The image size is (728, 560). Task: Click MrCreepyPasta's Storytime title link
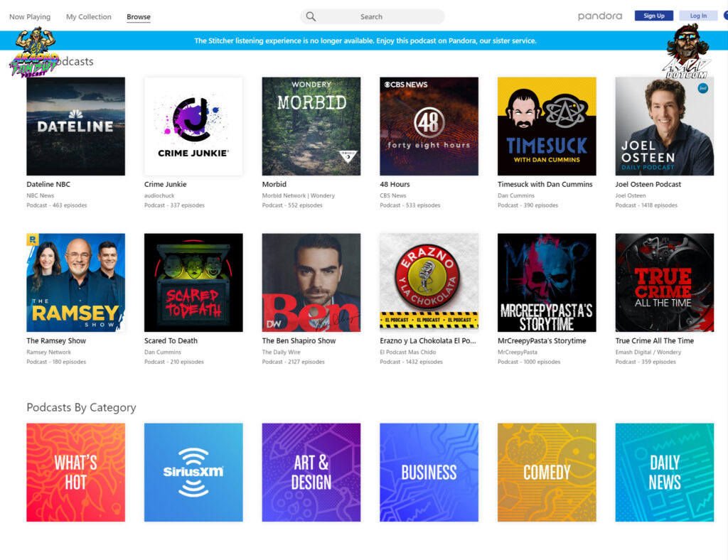(x=542, y=340)
